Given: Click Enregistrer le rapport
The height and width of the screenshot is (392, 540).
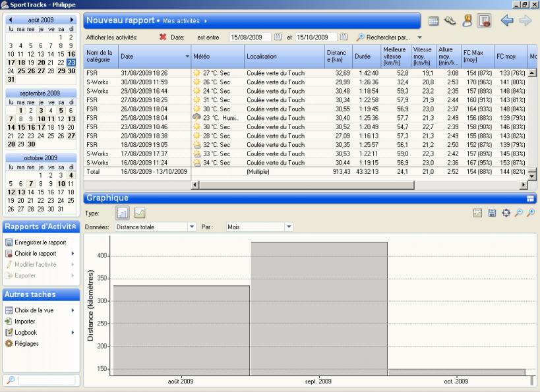Looking at the screenshot, I should 40,242.
